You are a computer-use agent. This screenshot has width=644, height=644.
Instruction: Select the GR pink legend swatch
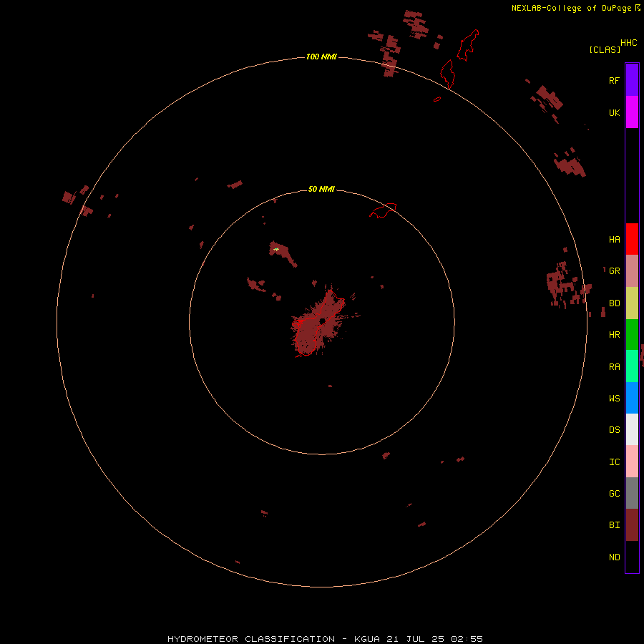[x=632, y=271]
